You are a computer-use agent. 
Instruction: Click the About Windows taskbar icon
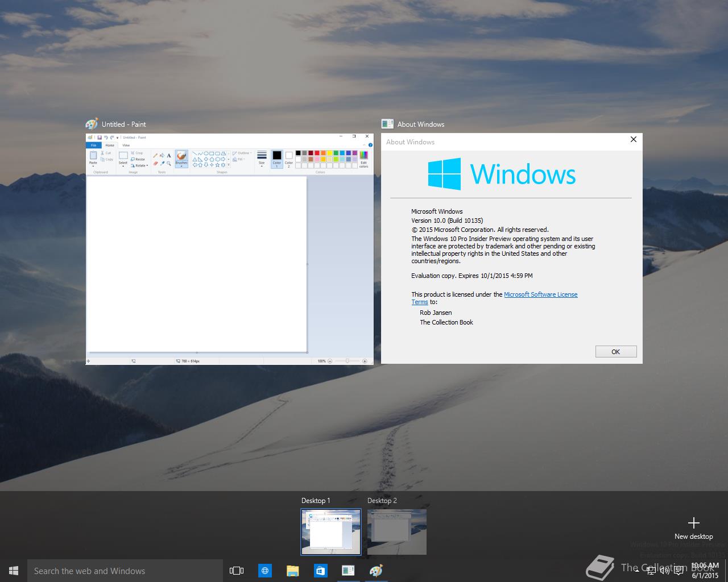(348, 571)
